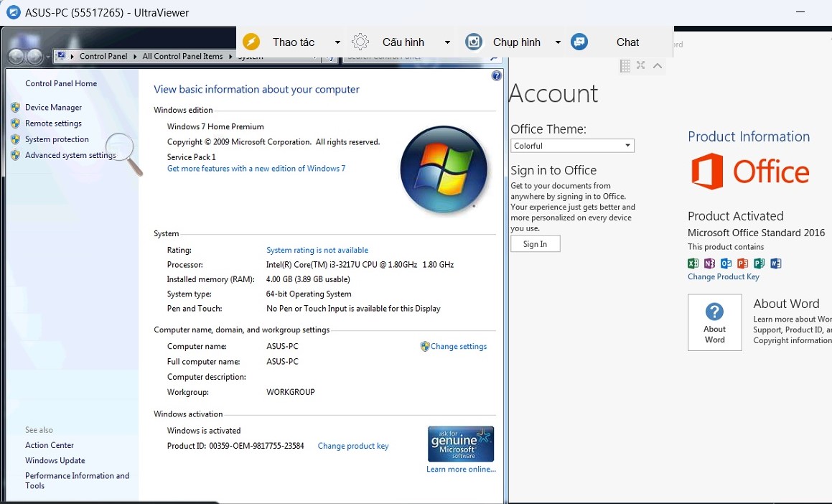
Task: Click Learn more online link
Action: [461, 470]
